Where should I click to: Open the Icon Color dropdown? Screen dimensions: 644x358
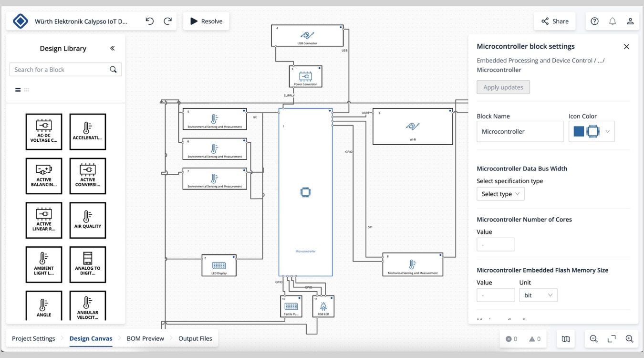point(592,131)
